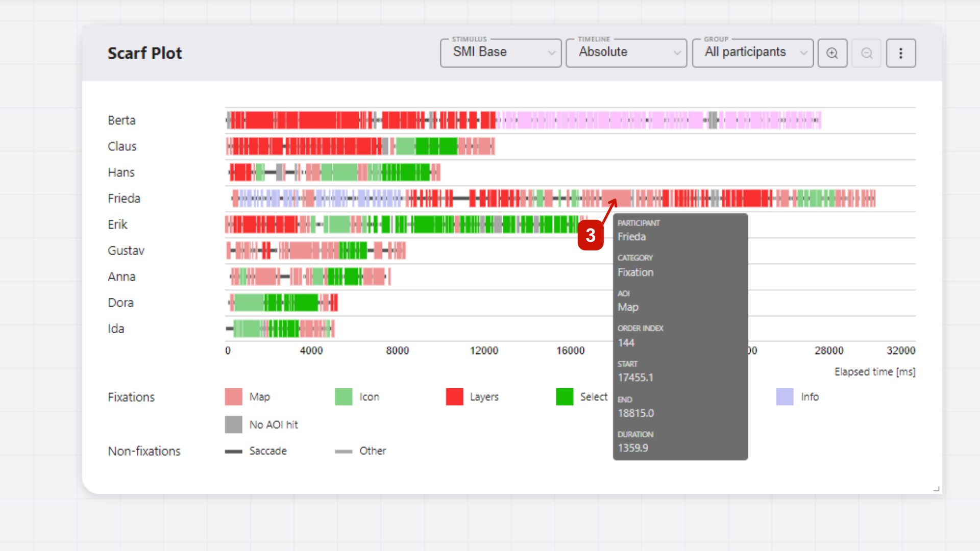Click the tooltip showing Frieda's fixation details
The width and height of the screenshot is (980, 551).
(x=680, y=337)
